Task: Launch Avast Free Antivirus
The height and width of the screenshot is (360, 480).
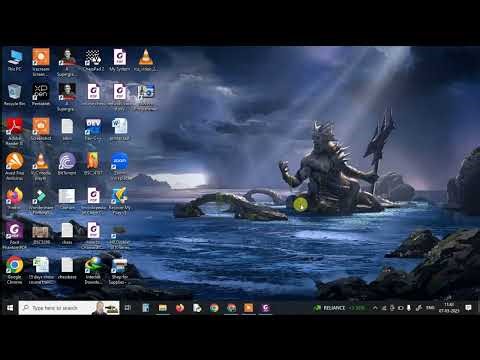Action: pos(14,167)
